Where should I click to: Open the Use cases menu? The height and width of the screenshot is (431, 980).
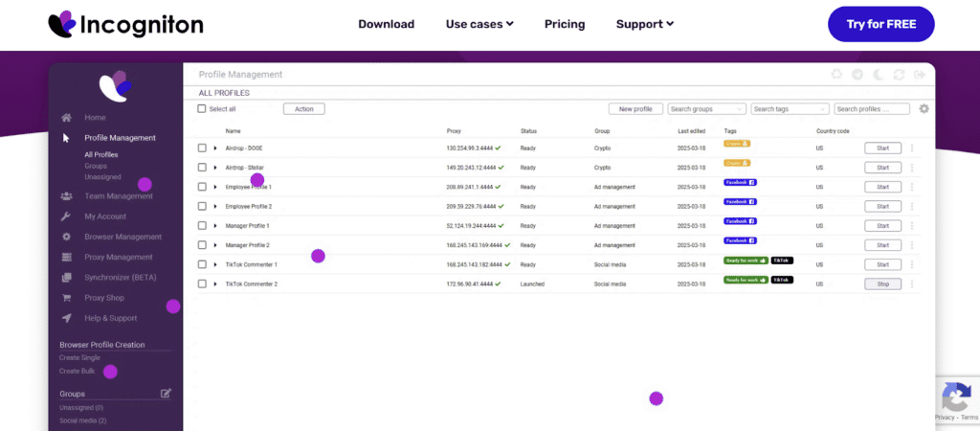479,24
